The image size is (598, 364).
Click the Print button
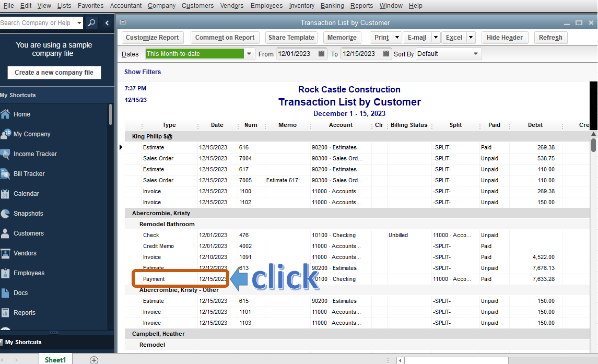[381, 38]
